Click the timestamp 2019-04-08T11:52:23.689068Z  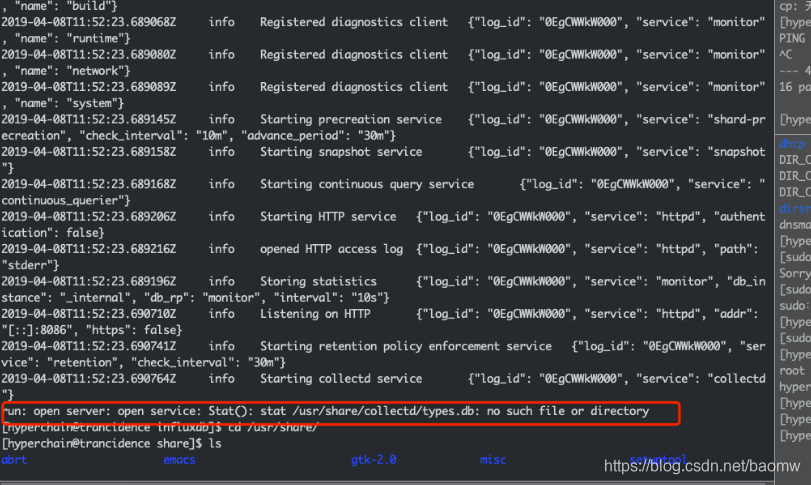[x=88, y=22]
